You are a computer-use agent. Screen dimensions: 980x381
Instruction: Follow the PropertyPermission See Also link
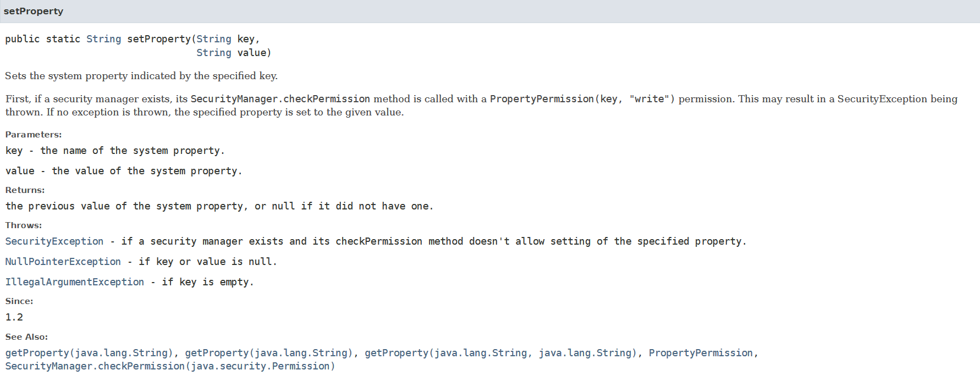(700, 353)
